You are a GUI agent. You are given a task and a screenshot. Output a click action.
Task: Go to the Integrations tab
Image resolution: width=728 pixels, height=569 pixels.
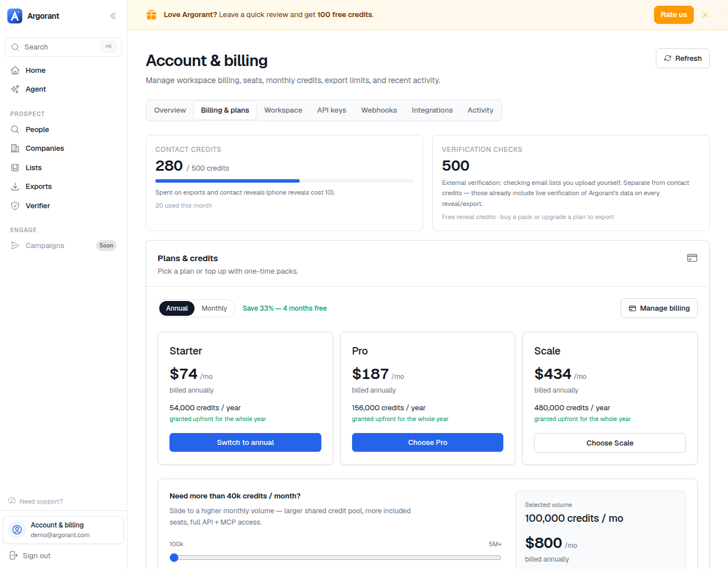click(432, 110)
